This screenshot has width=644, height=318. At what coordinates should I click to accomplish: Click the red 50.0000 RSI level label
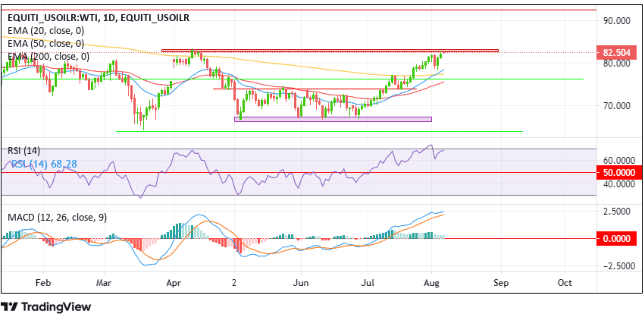619,173
